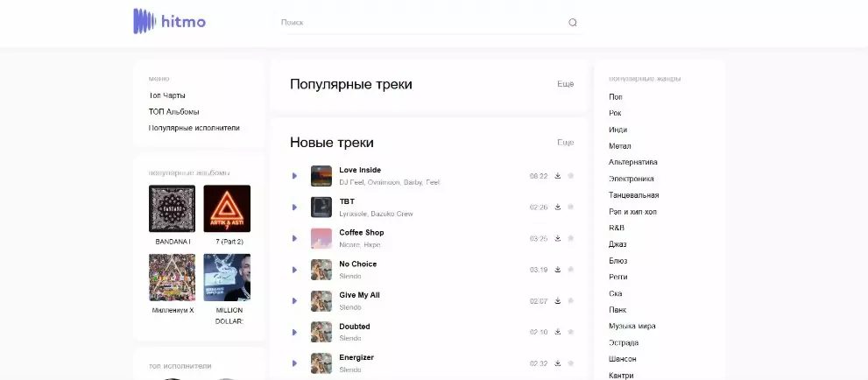Select the Регги genre

pyautogui.click(x=618, y=277)
